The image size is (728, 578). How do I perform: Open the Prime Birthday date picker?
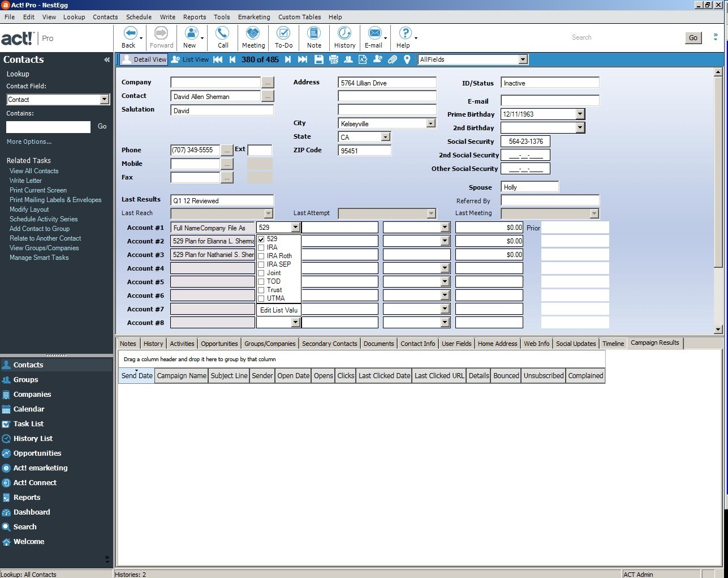[580, 114]
